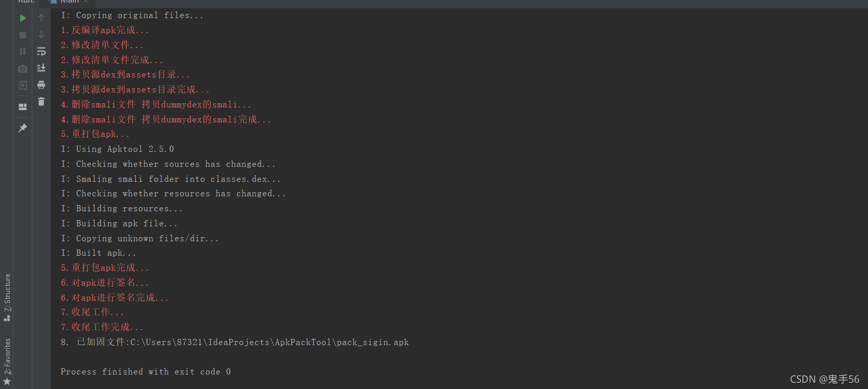Screen dimensions: 868x389
Task: Click 'I: Checking whether sources has changed...'
Action: point(168,164)
